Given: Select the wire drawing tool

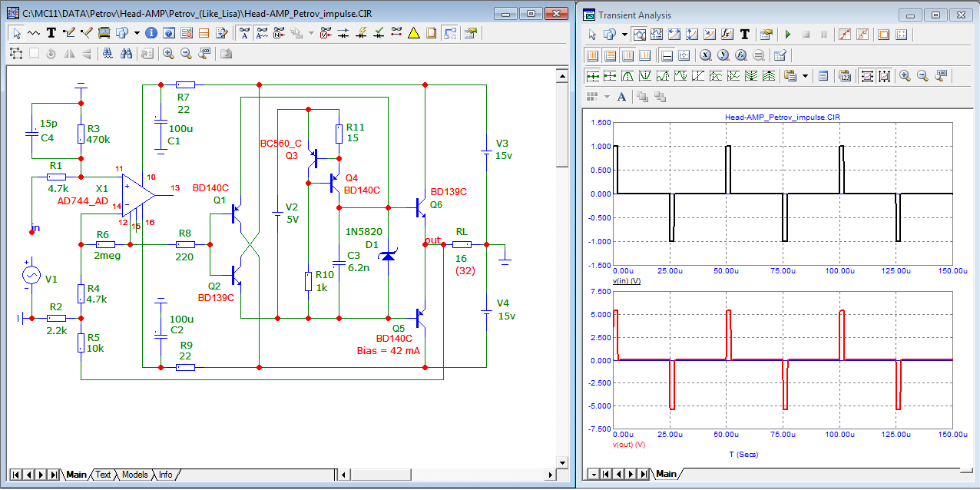Looking at the screenshot, I should coord(69,33).
